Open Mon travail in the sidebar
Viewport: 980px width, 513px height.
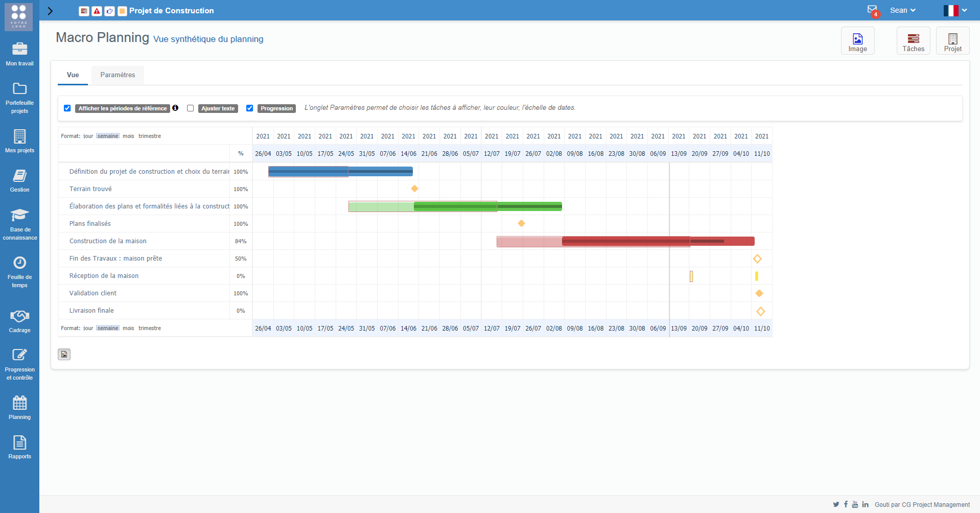(19, 54)
